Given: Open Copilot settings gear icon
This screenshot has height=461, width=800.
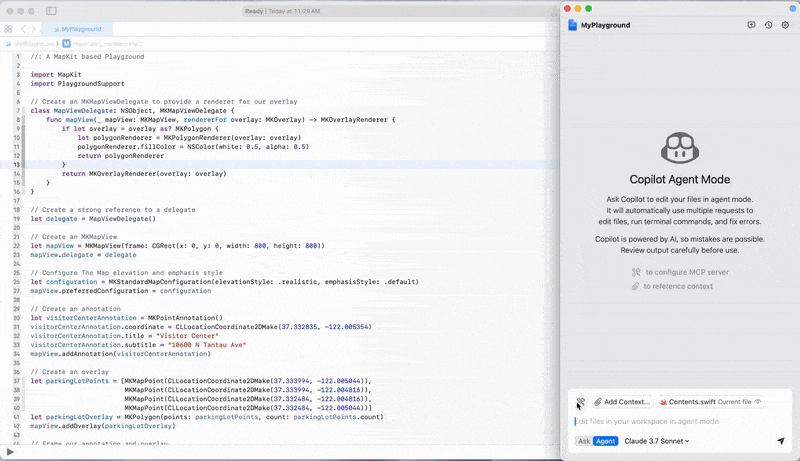Looking at the screenshot, I should (785, 25).
